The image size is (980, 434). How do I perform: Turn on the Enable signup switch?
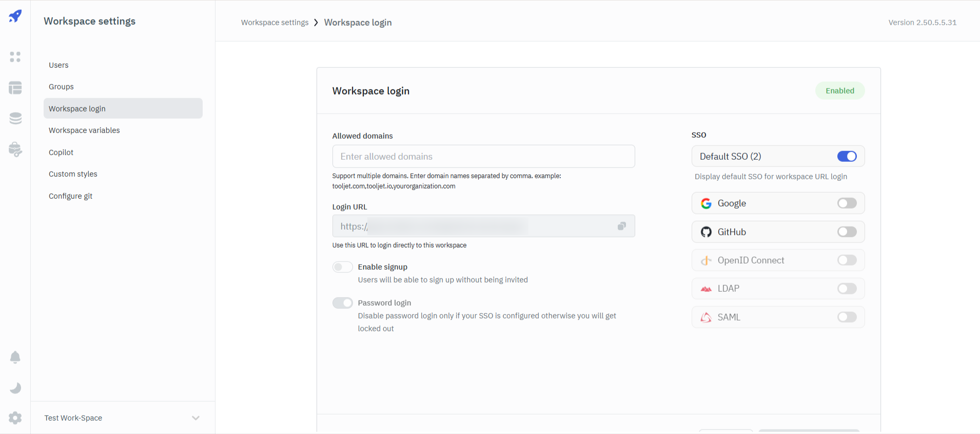pos(343,267)
